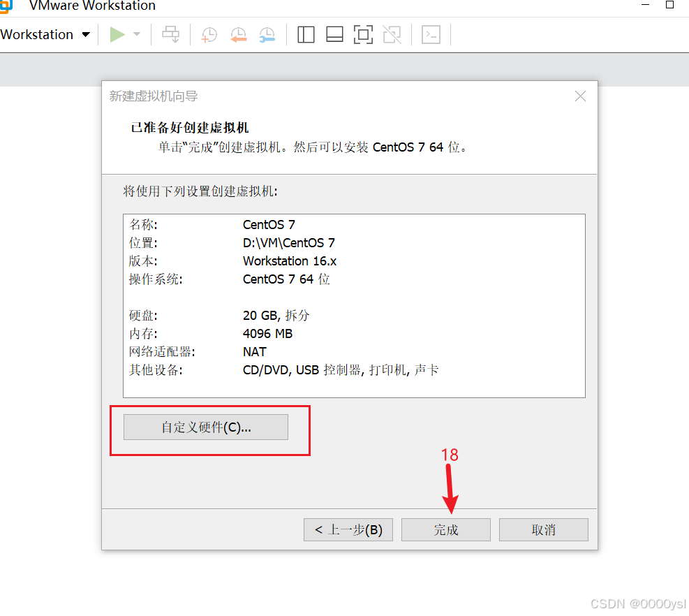
Task: Click the 网络适配器: label
Action: tap(162, 352)
